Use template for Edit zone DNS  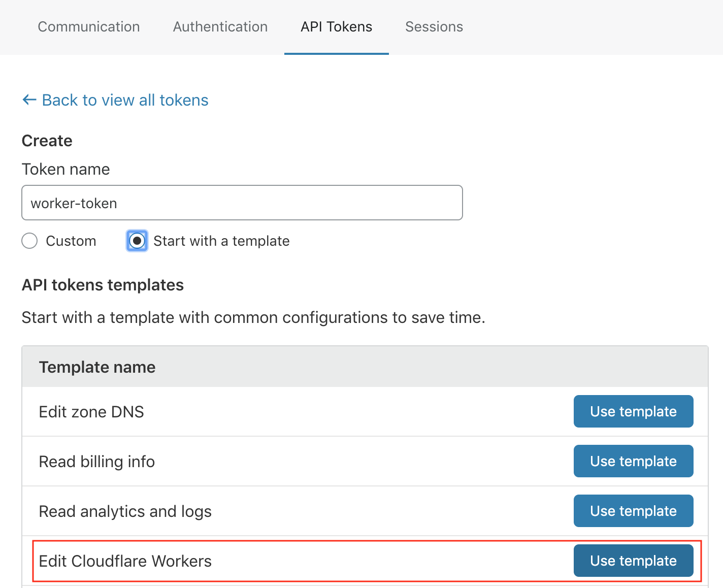click(633, 411)
